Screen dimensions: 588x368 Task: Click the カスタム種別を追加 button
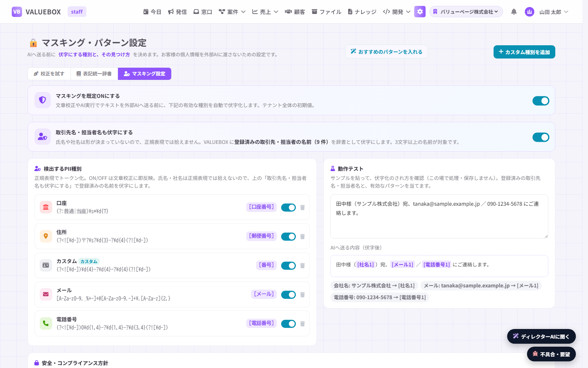524,52
